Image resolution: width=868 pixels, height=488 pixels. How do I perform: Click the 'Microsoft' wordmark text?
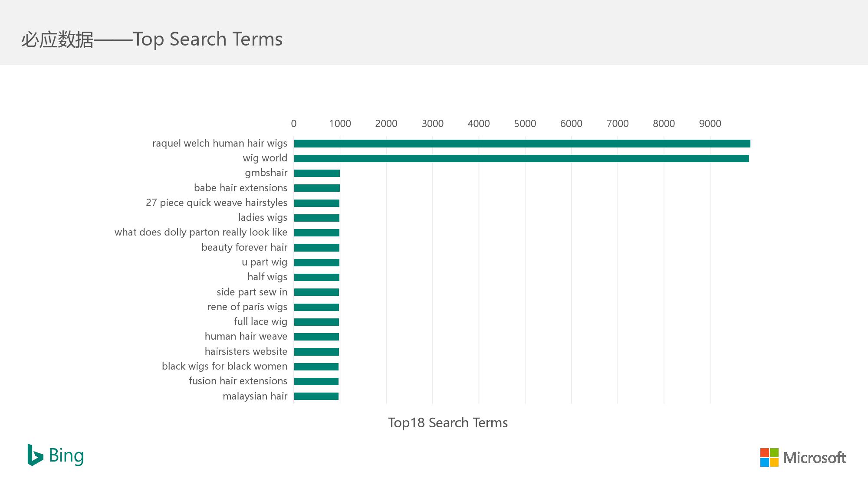click(x=815, y=458)
